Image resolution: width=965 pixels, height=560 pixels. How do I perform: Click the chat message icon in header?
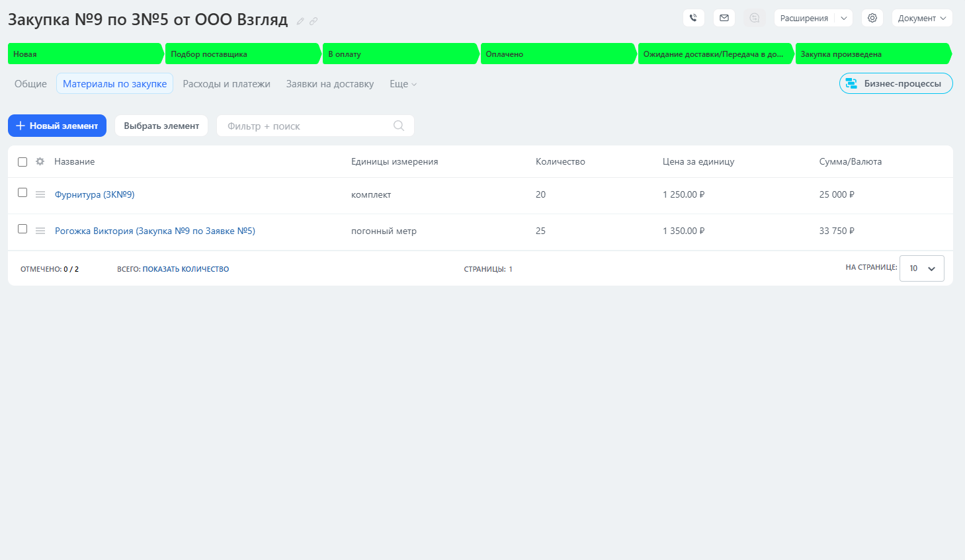(x=754, y=18)
